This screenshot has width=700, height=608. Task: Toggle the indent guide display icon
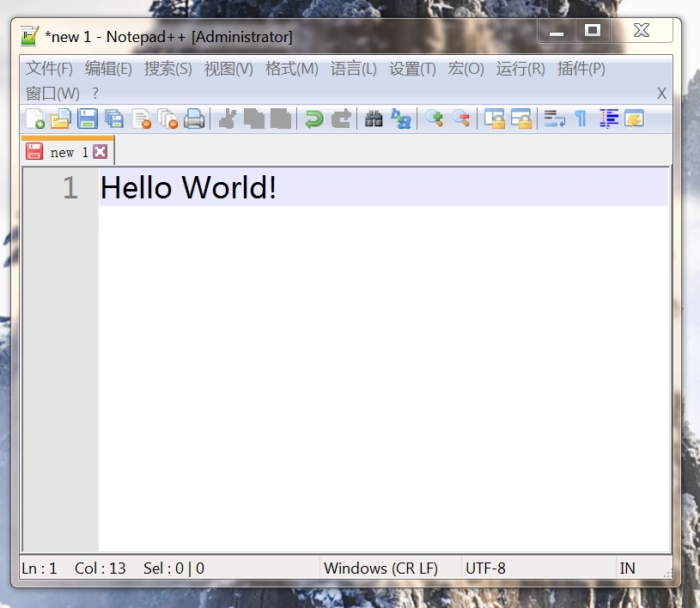(608, 119)
